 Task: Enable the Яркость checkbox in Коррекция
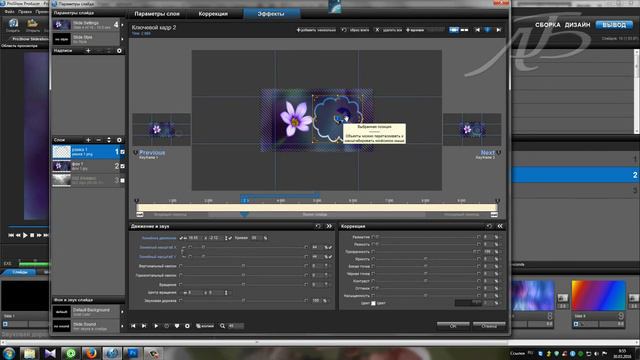coord(373,259)
